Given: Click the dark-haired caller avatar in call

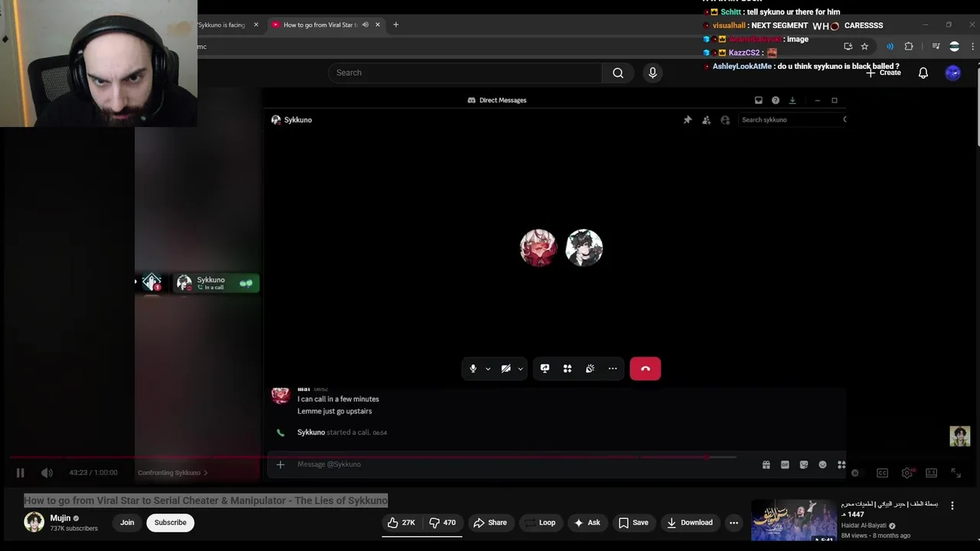Looking at the screenshot, I should (584, 248).
